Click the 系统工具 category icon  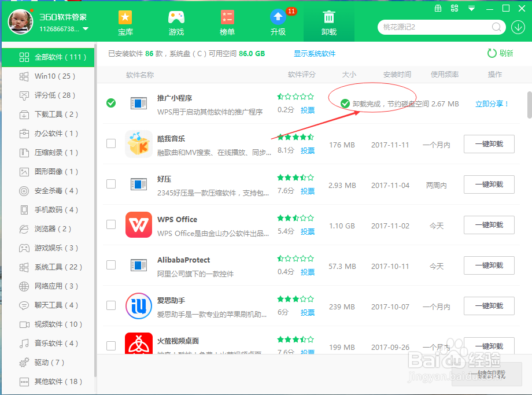(x=24, y=267)
